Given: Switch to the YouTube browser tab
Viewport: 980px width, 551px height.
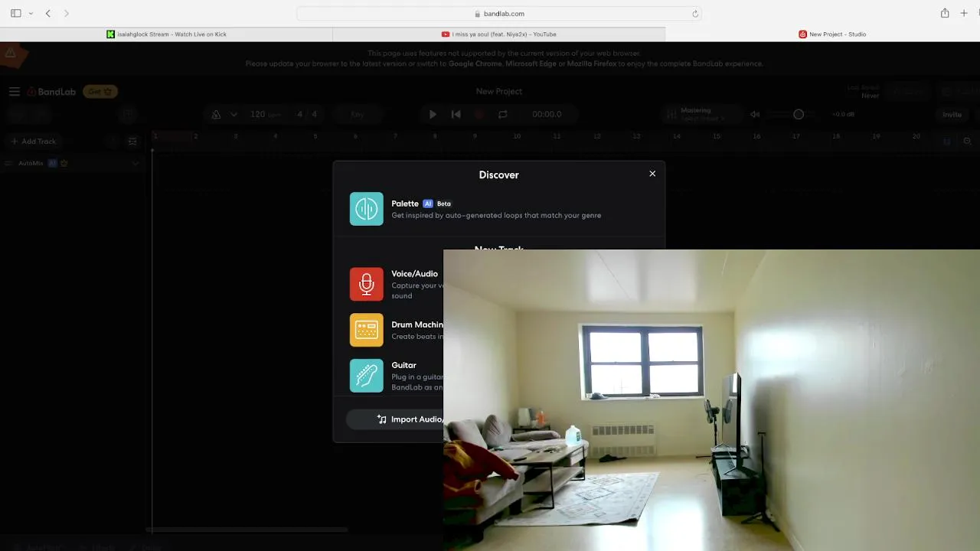Looking at the screenshot, I should [499, 34].
